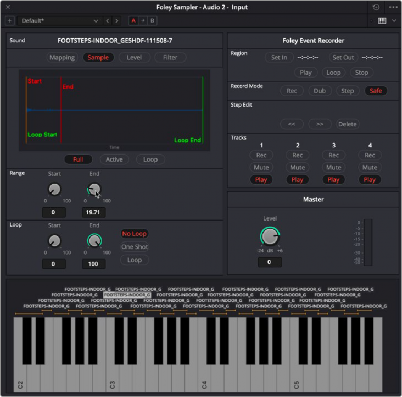This screenshot has height=397, width=402.
Task: Select the A comparison state
Action: [133, 21]
